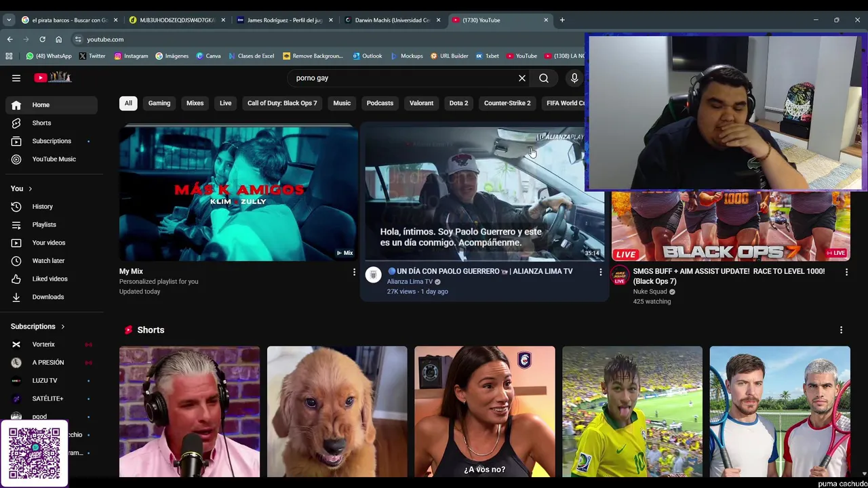The image size is (868, 488).
Task: Open Downloads in the sidebar
Action: pyautogui.click(x=52, y=297)
